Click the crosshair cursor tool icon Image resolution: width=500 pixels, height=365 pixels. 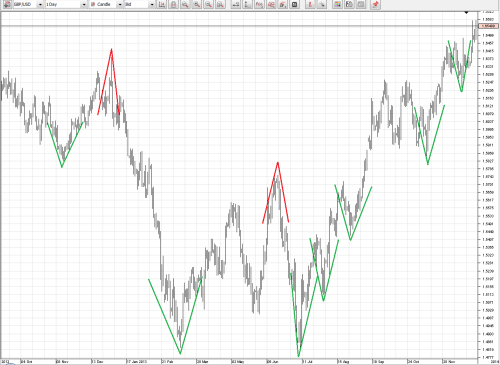322,4
